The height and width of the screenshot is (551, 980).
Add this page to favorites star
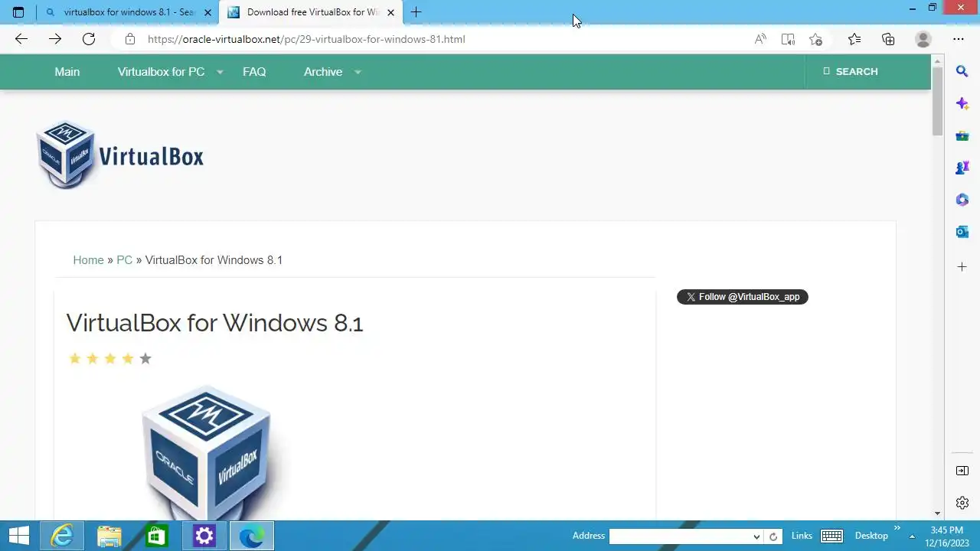click(x=816, y=39)
